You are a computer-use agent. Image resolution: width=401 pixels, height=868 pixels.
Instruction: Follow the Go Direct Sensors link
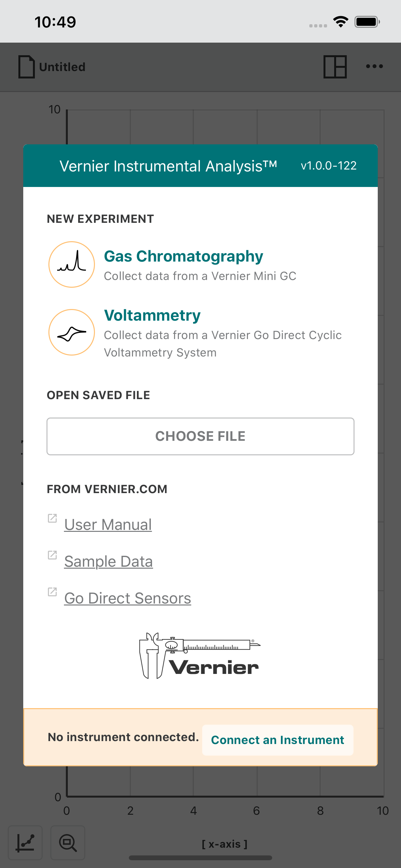(128, 598)
